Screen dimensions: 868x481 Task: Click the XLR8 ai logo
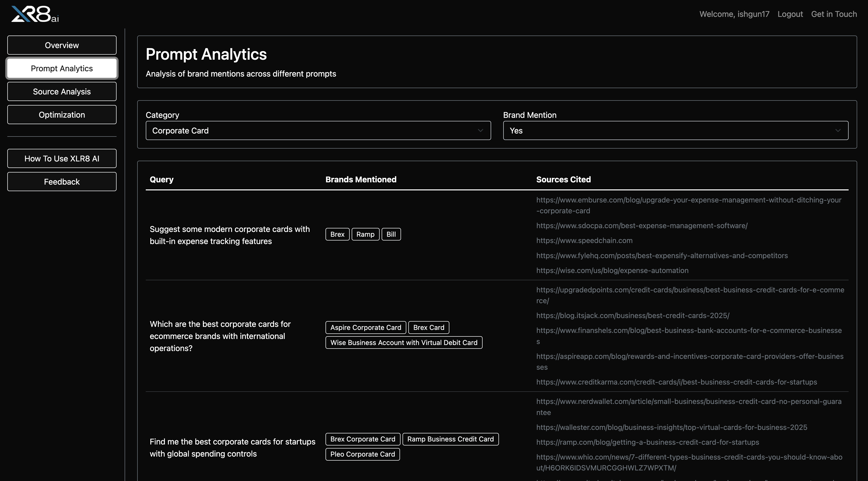click(35, 14)
